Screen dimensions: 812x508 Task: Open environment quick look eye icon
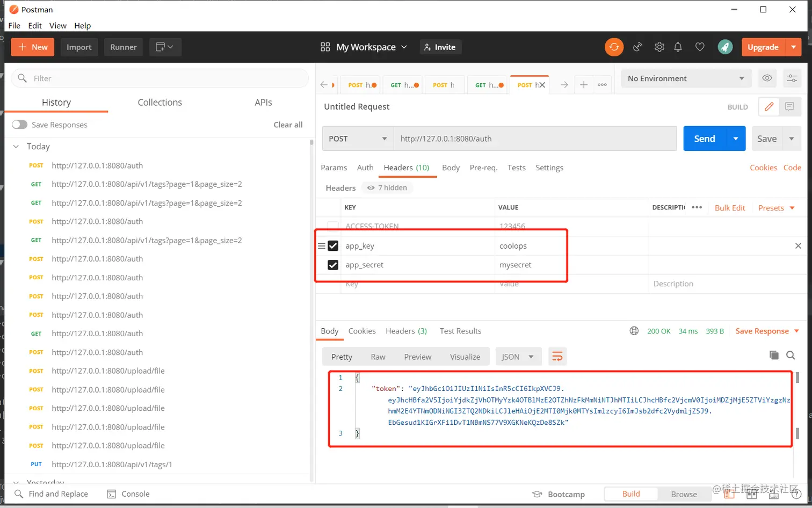[767, 78]
